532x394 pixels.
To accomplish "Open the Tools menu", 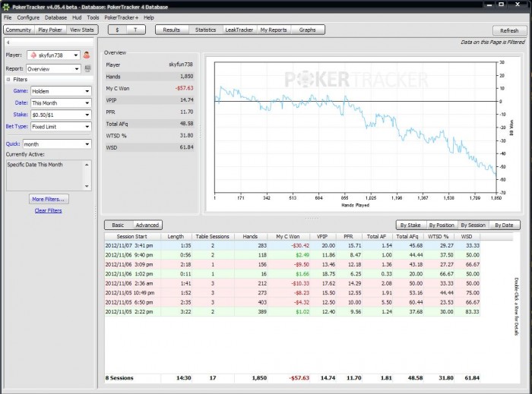I will [93, 17].
